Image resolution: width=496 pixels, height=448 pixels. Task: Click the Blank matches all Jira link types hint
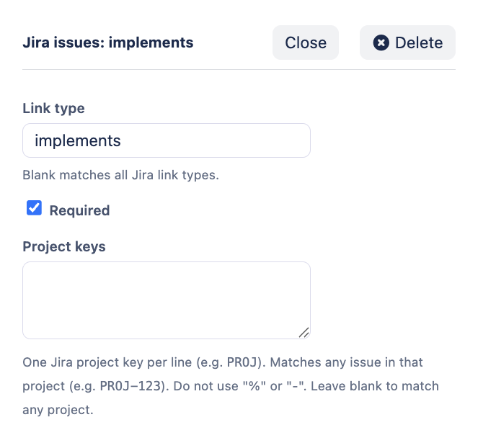120,175
